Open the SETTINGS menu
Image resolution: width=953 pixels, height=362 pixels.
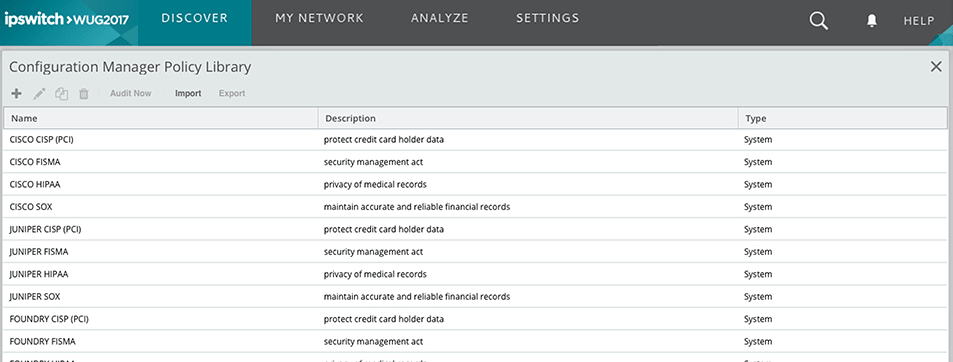548,18
